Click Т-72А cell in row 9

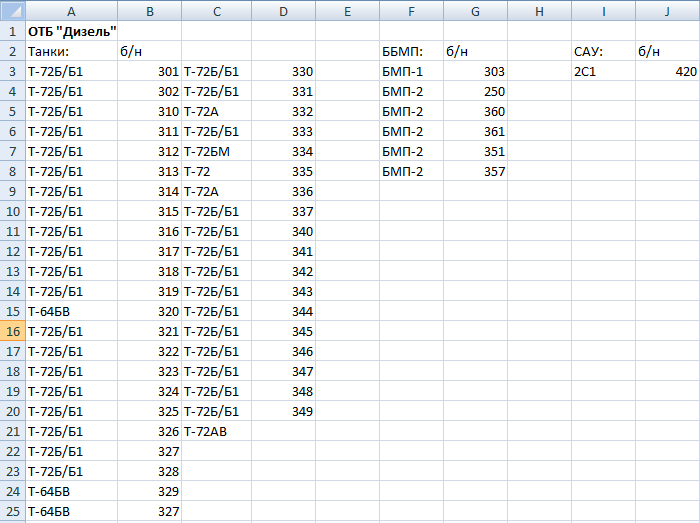[x=217, y=191]
